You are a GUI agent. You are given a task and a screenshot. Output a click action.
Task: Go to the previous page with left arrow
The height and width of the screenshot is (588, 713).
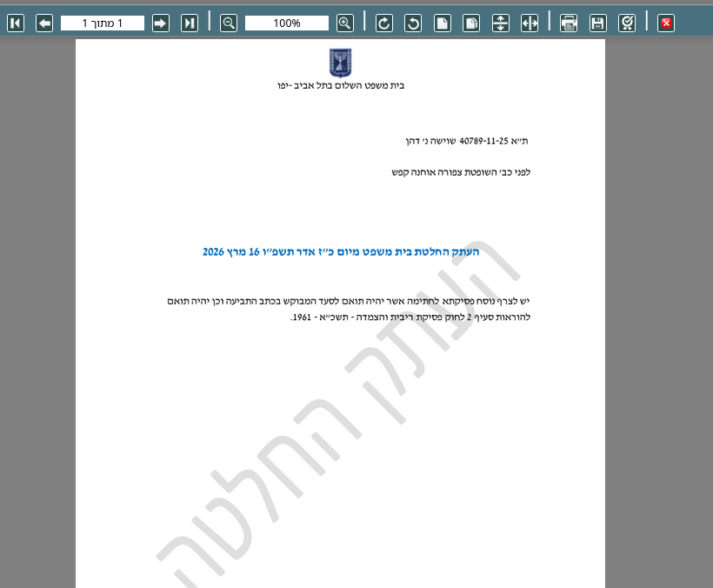pos(44,23)
